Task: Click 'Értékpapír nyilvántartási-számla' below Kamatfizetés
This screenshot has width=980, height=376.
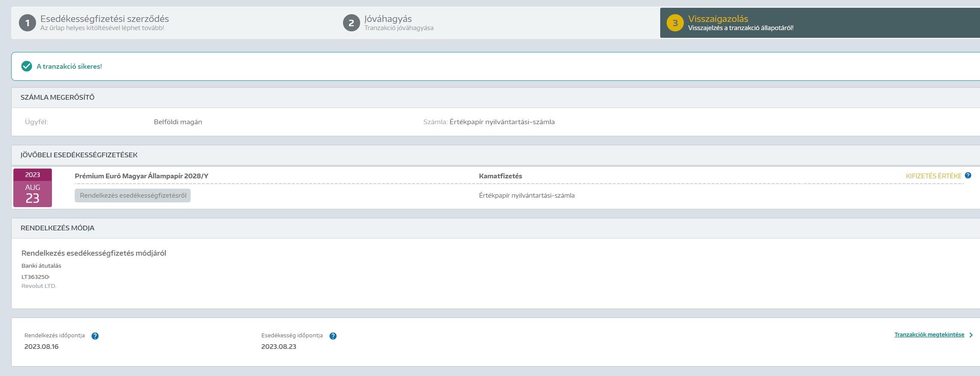Action: pyautogui.click(x=527, y=196)
